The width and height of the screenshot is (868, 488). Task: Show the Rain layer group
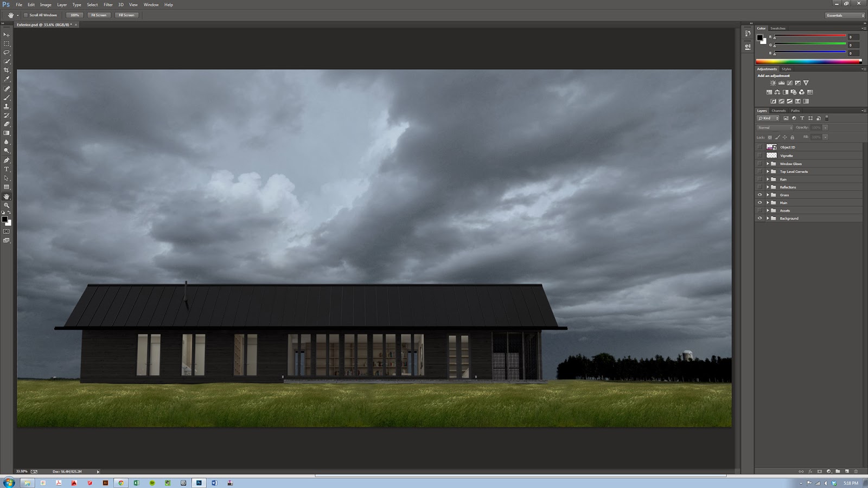click(760, 179)
